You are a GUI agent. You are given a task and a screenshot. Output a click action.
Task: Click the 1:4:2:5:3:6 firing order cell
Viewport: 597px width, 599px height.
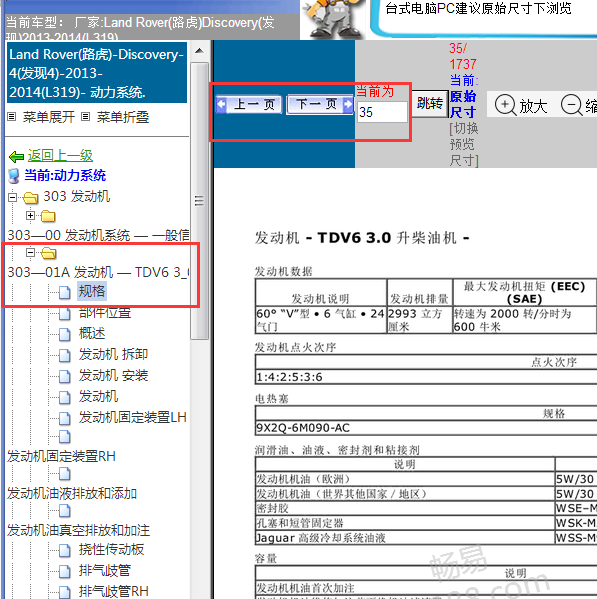[x=426, y=377]
